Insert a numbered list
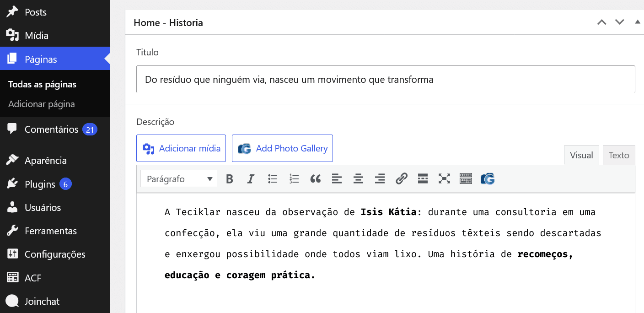Image resolution: width=644 pixels, height=313 pixels. point(294,179)
